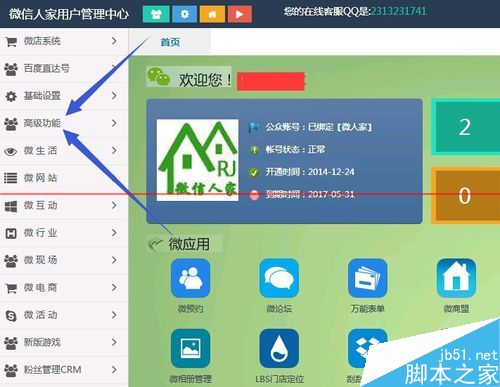The width and height of the screenshot is (500, 387).
Task: Click the list icon beside 微网站
Action: 11,178
